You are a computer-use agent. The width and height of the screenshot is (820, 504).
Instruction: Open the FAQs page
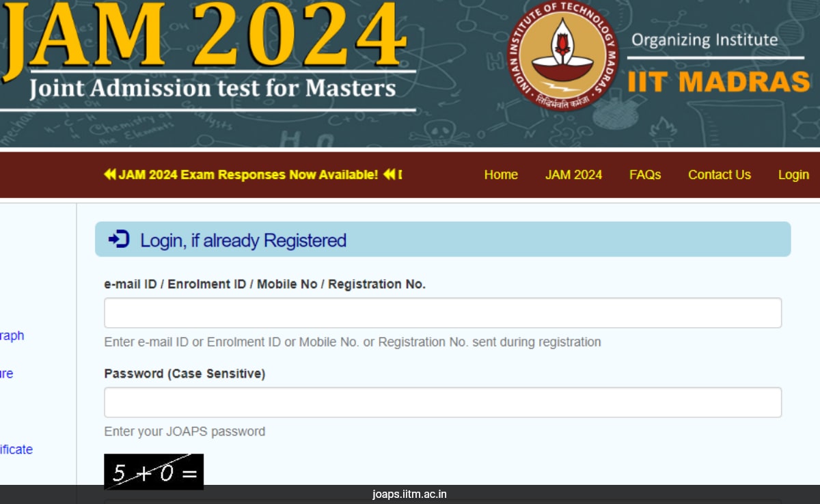tap(645, 175)
